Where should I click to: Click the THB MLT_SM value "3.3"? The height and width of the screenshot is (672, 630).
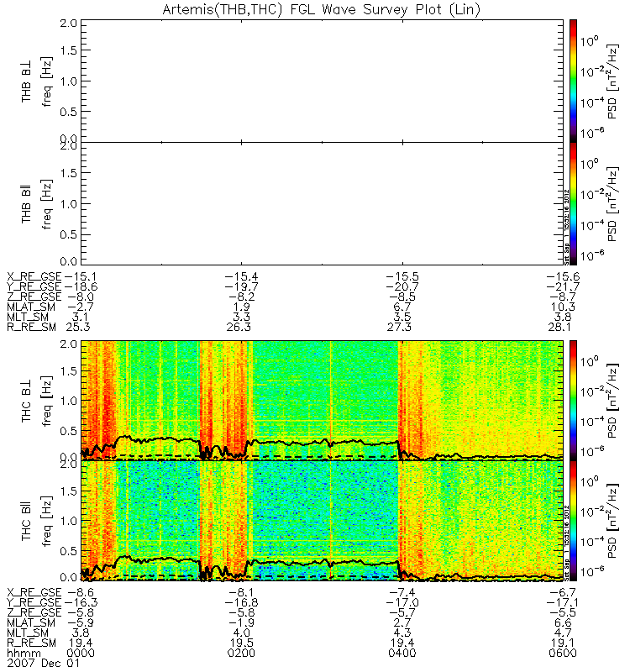point(241,318)
